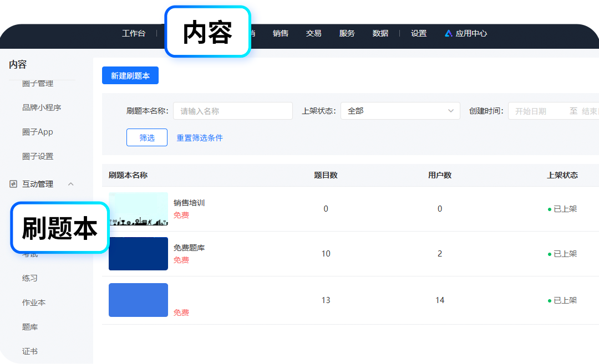Select the third quiz book's cover thumbnail
599x364 pixels.
coord(138,300)
